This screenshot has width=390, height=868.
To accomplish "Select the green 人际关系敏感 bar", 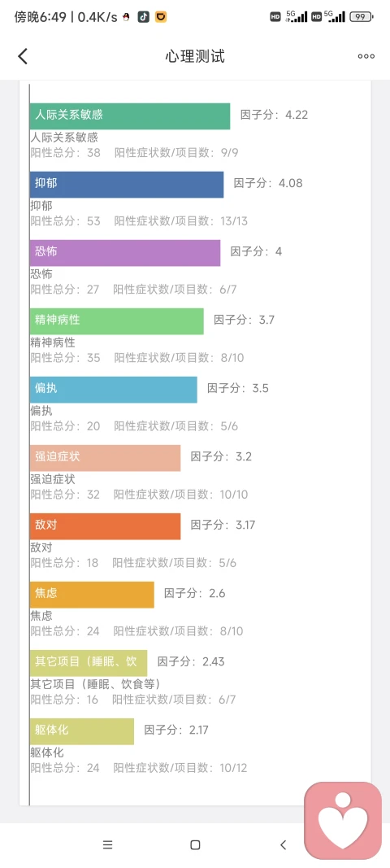I will tap(130, 116).
